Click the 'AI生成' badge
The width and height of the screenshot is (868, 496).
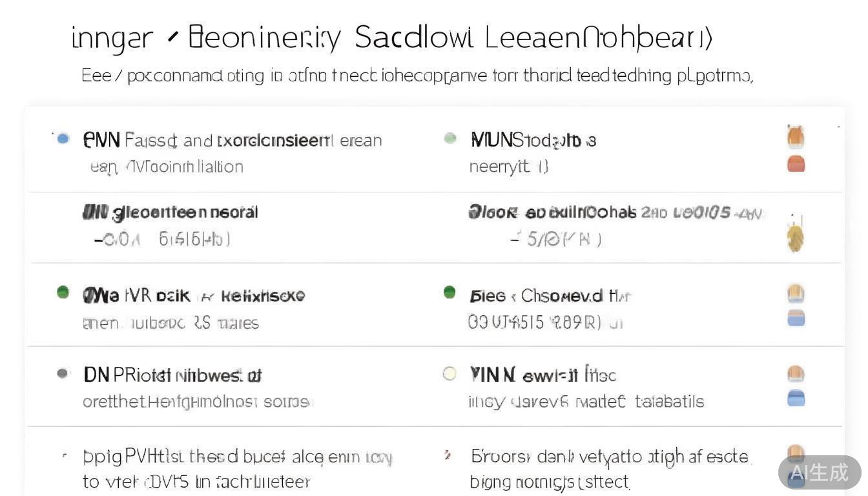pos(819,472)
